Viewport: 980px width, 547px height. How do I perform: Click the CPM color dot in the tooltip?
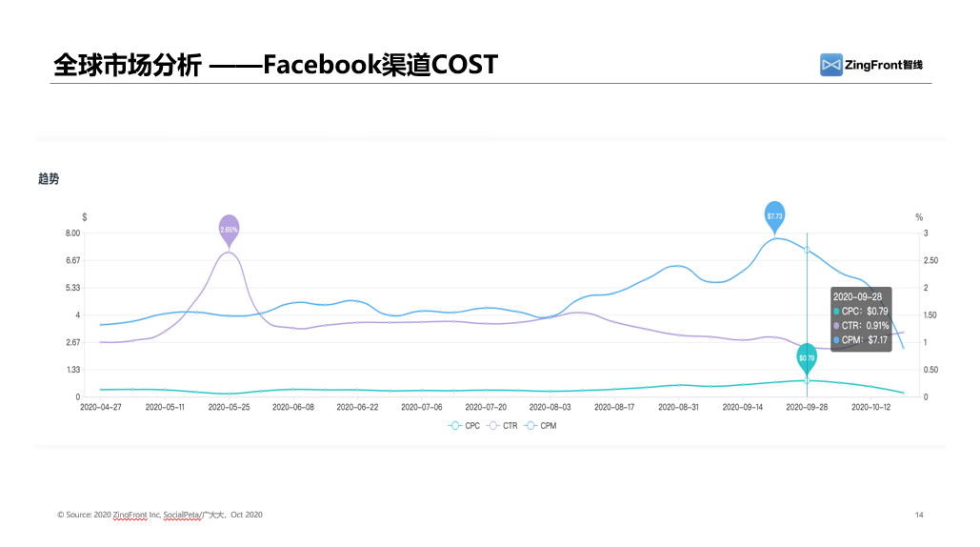coord(836,339)
